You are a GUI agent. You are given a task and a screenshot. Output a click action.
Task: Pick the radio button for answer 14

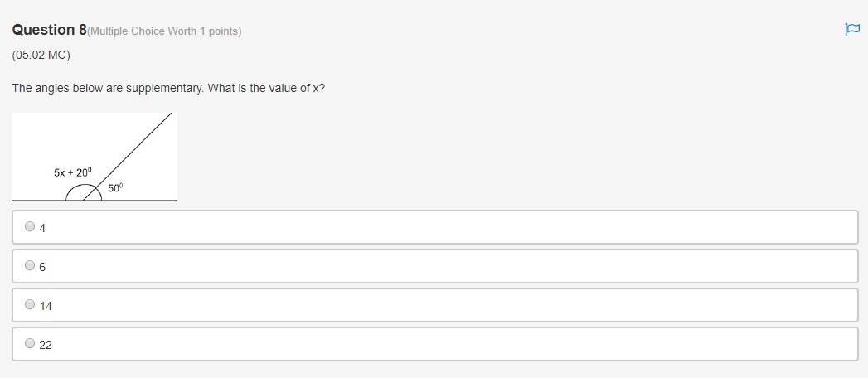pos(31,304)
